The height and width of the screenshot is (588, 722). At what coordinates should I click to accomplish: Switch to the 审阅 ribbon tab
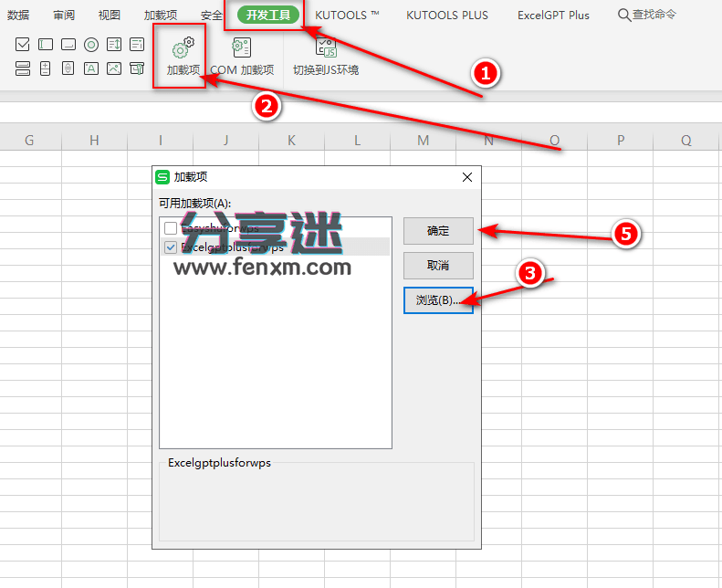point(64,15)
